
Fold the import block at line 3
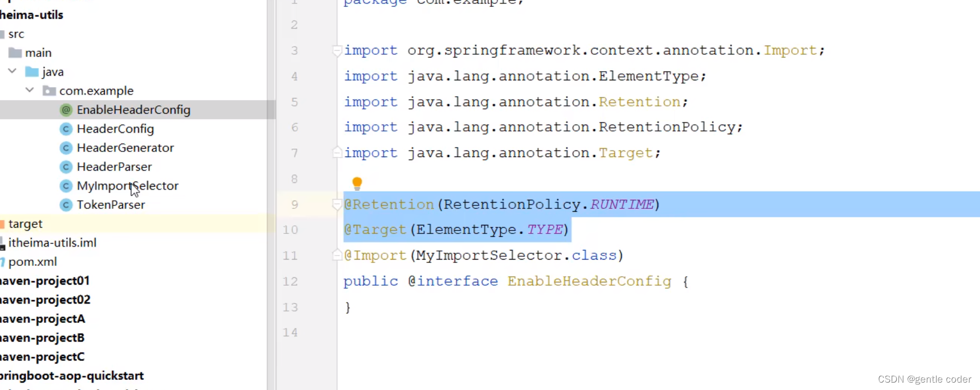tap(337, 51)
